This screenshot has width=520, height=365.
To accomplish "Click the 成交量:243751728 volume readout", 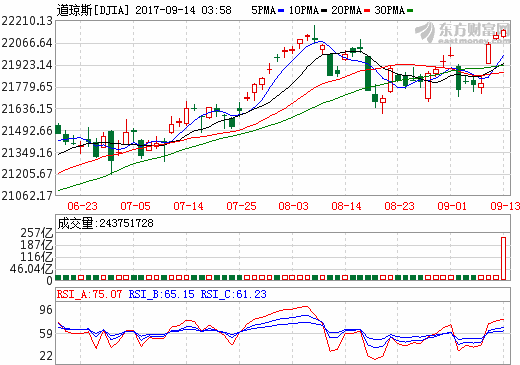I will [105, 223].
